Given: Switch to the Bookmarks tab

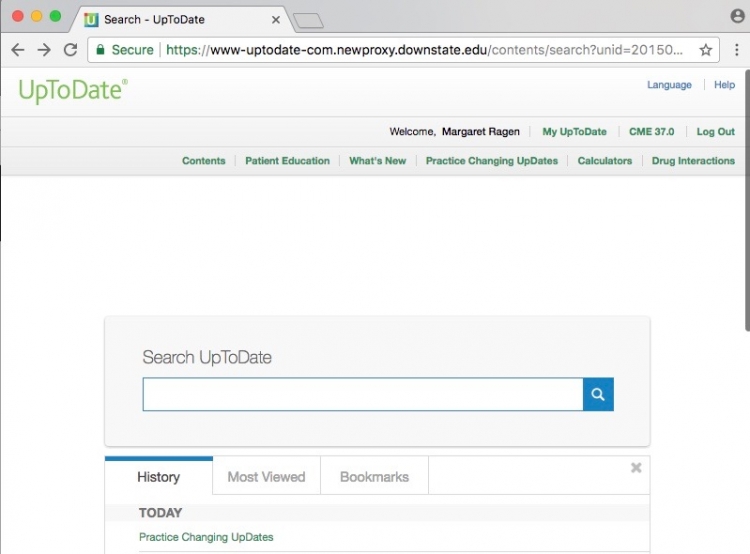Looking at the screenshot, I should pyautogui.click(x=374, y=477).
